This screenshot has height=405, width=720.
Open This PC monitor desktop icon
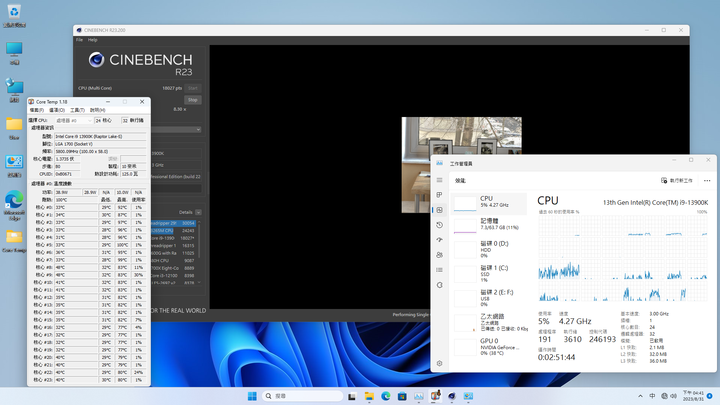(14, 53)
